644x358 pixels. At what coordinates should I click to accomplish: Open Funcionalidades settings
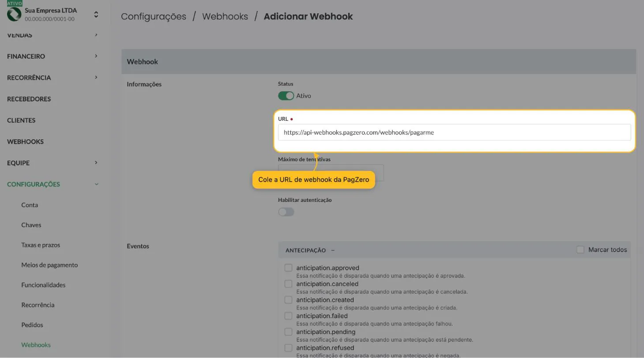coord(43,285)
